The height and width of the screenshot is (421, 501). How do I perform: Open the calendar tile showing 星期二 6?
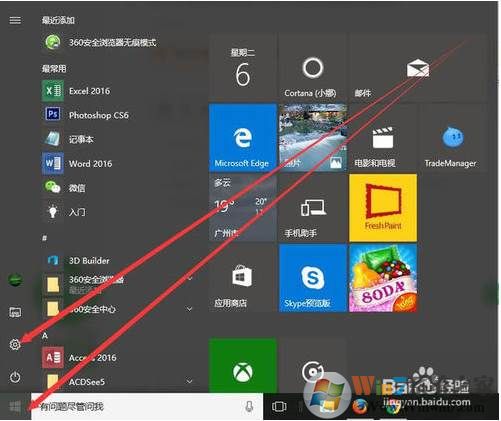[243, 67]
